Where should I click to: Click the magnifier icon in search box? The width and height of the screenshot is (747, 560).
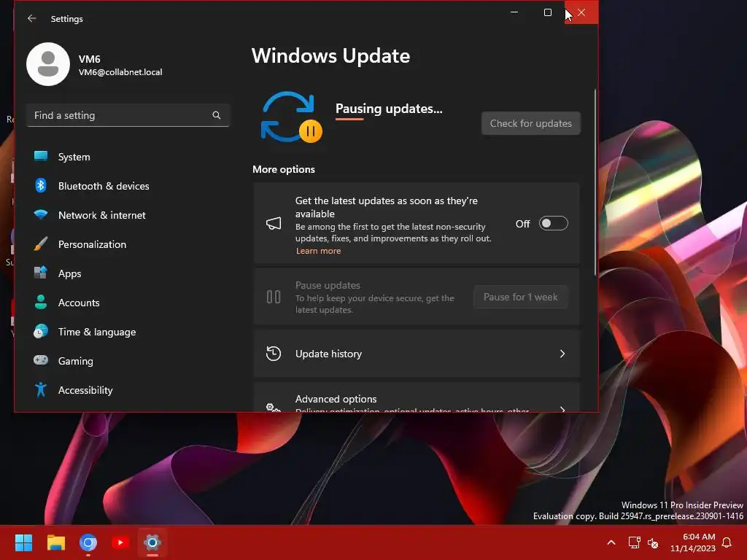click(x=216, y=115)
